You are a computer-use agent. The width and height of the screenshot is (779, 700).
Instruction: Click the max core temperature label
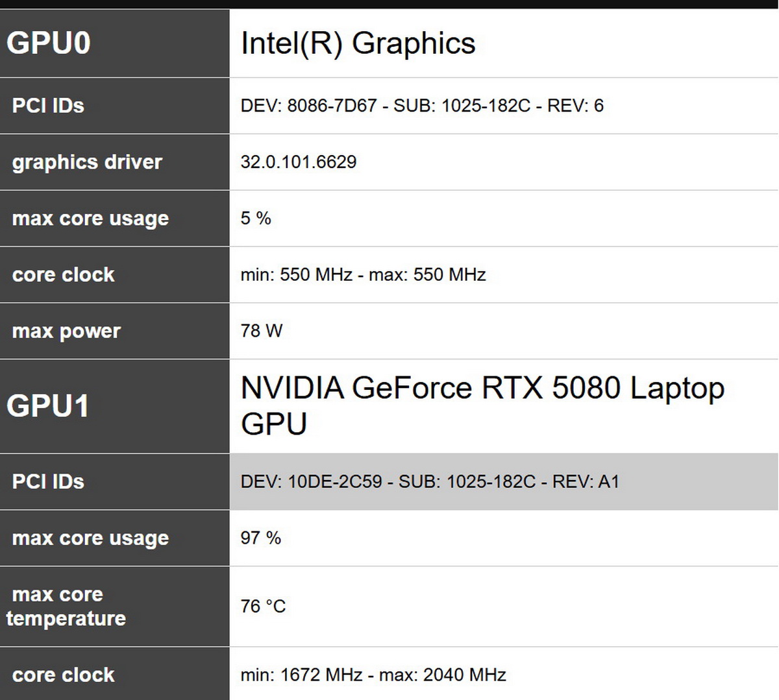tap(66, 607)
